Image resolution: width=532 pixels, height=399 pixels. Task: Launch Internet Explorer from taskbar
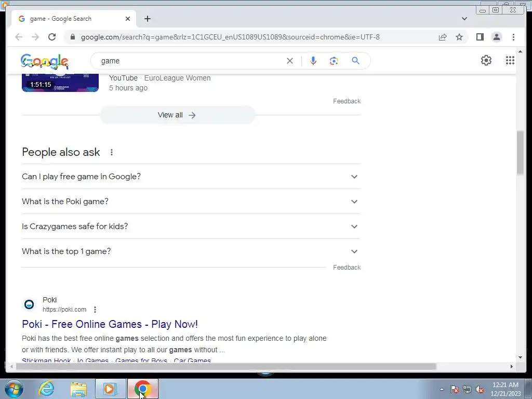coord(46,389)
